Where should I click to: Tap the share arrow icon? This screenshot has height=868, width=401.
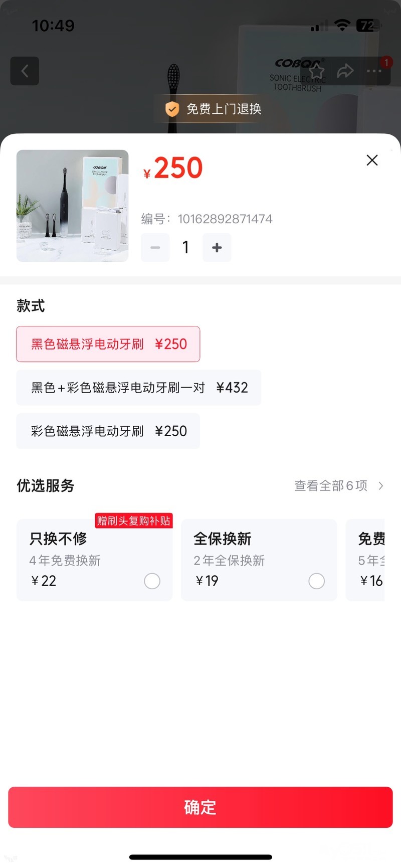pyautogui.click(x=345, y=71)
